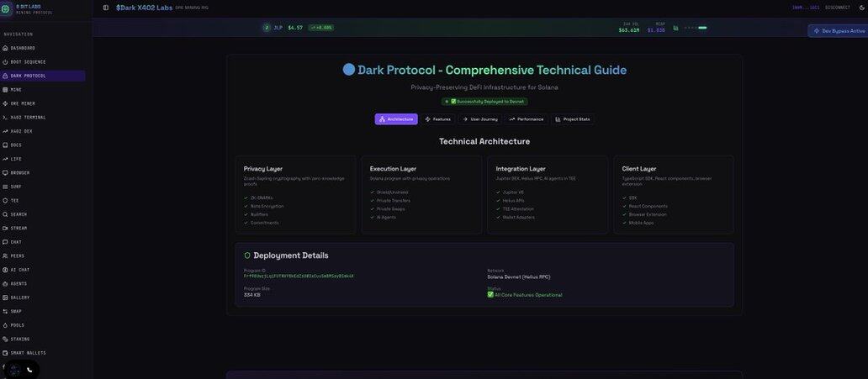The width and height of the screenshot is (868, 379).
Task: Open the Pools droplet icon
Action: [x=5, y=325]
